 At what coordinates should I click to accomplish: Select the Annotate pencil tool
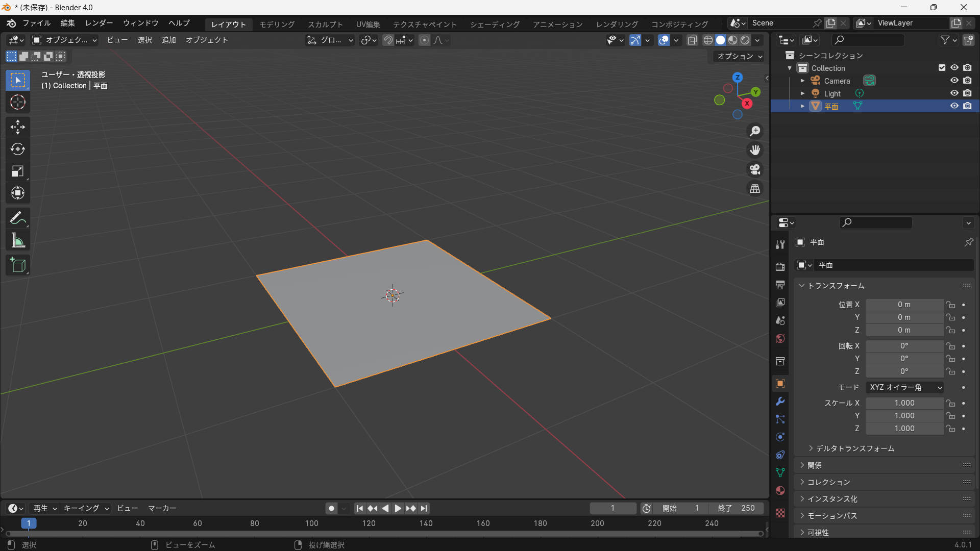[18, 218]
